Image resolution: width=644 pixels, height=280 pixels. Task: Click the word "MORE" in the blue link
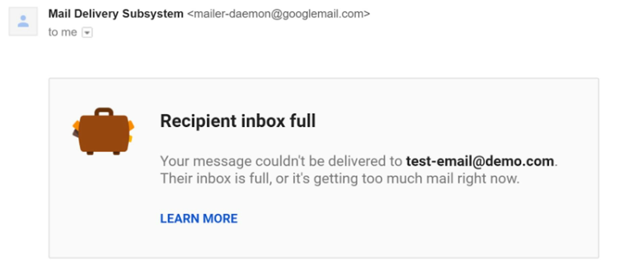click(220, 218)
